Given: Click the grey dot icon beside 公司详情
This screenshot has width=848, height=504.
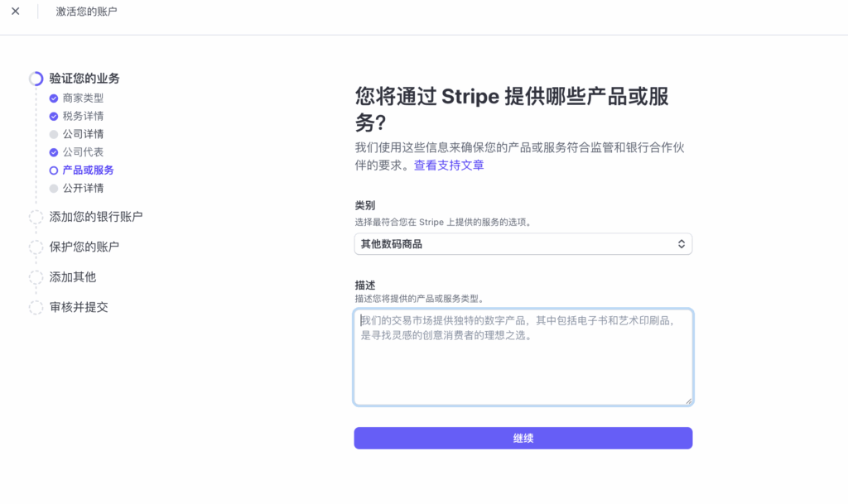Looking at the screenshot, I should tap(54, 134).
